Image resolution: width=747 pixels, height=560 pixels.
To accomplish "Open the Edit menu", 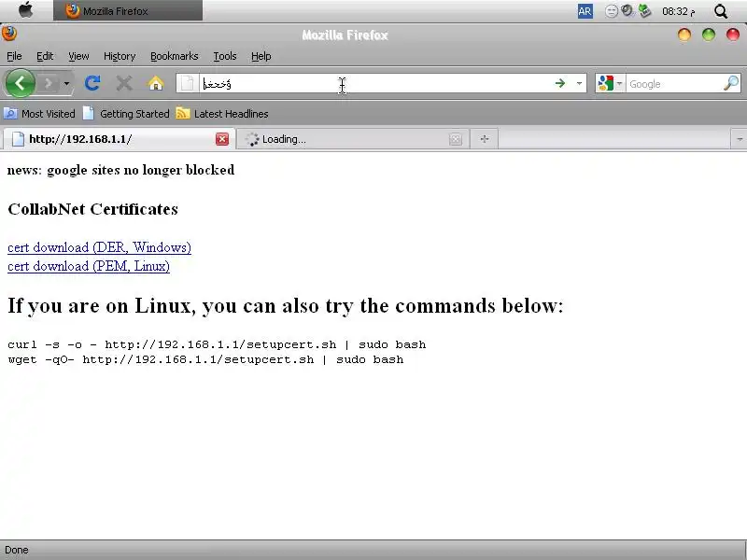I will point(45,56).
